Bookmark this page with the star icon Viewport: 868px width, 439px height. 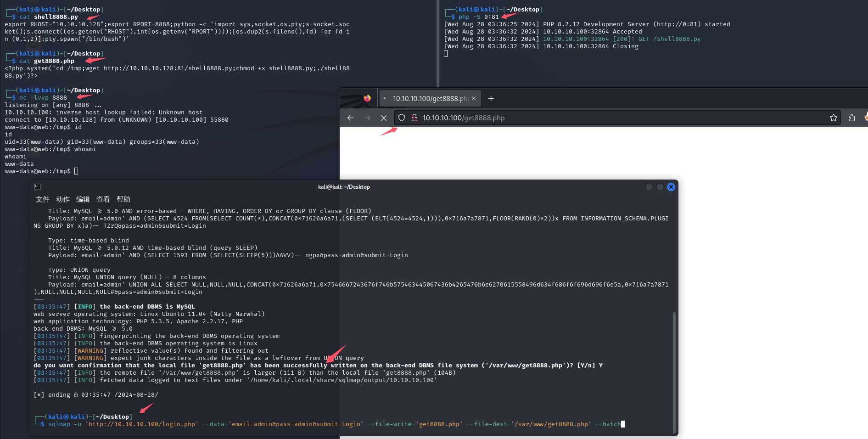(834, 118)
